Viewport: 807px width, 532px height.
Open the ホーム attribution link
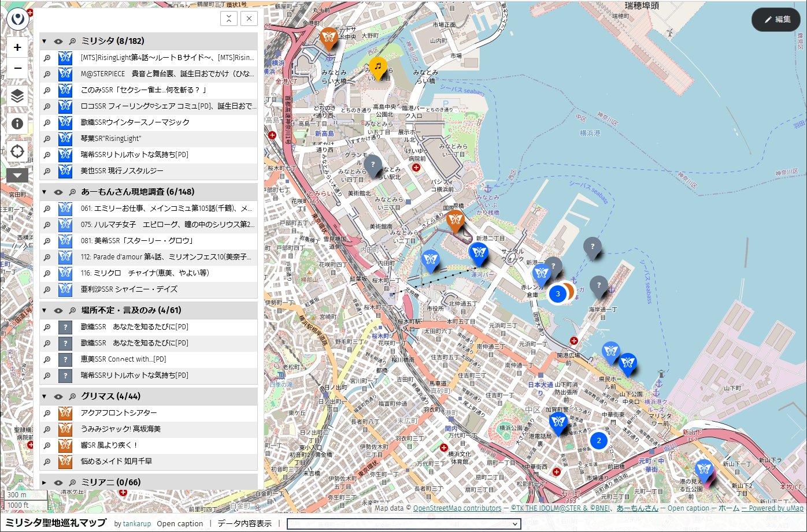[x=729, y=508]
